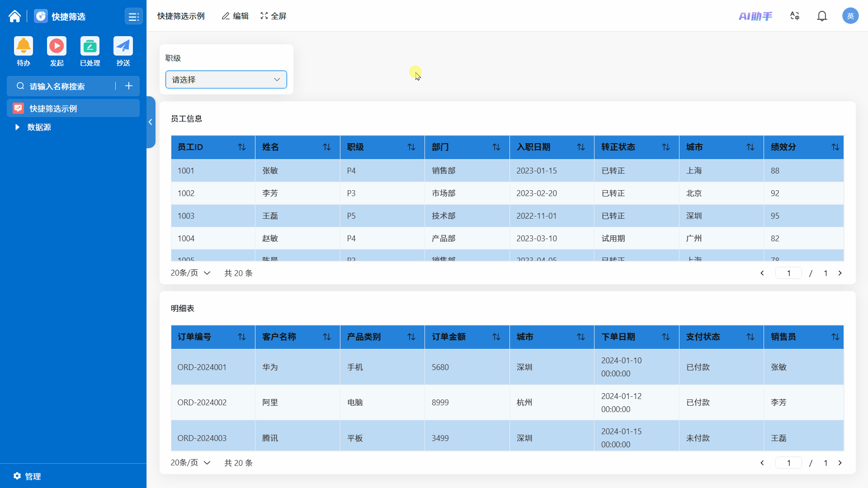868x488 pixels.
Task: Go to the home icon
Action: pyautogui.click(x=14, y=16)
